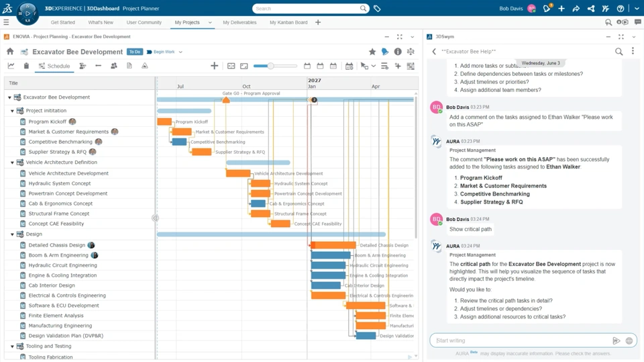
Task: Open the help question mark icon
Action: [621, 8]
